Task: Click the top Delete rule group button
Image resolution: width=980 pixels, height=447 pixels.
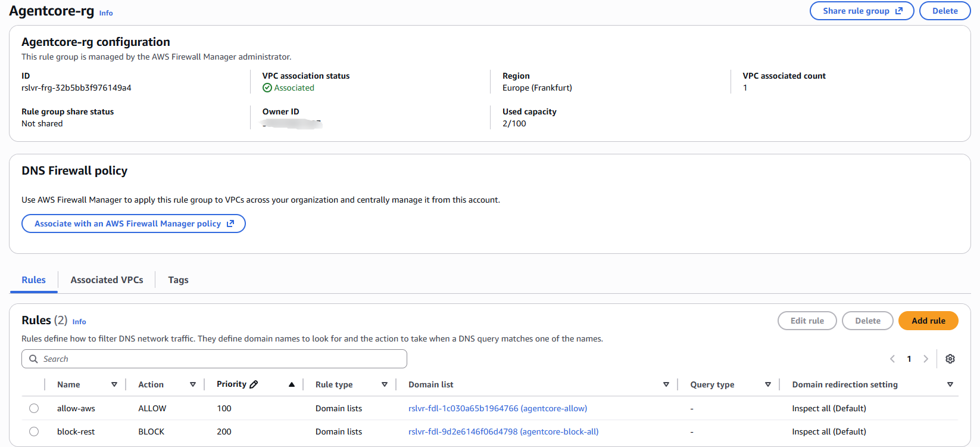Action: 945,11
